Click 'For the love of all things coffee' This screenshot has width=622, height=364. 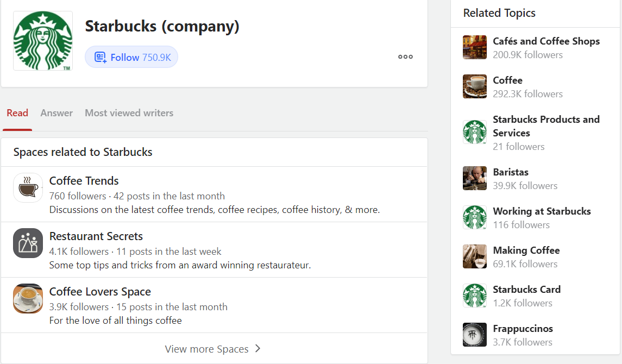pyautogui.click(x=115, y=321)
